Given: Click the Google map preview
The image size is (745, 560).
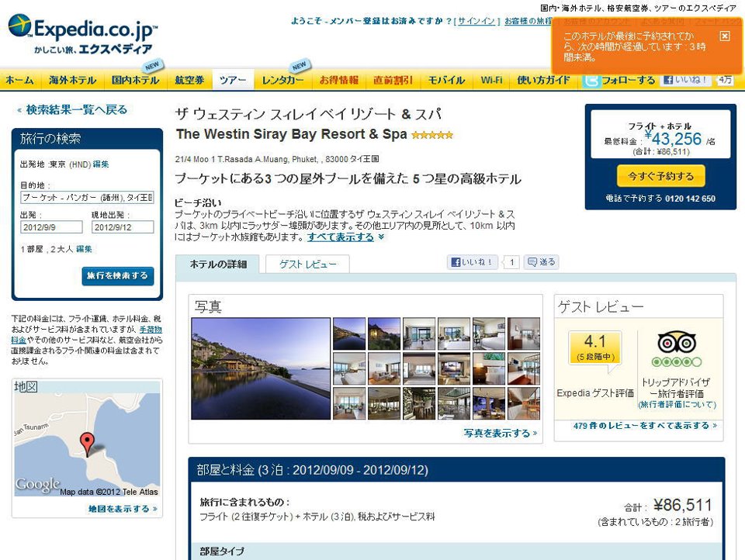Looking at the screenshot, I should point(87,445).
